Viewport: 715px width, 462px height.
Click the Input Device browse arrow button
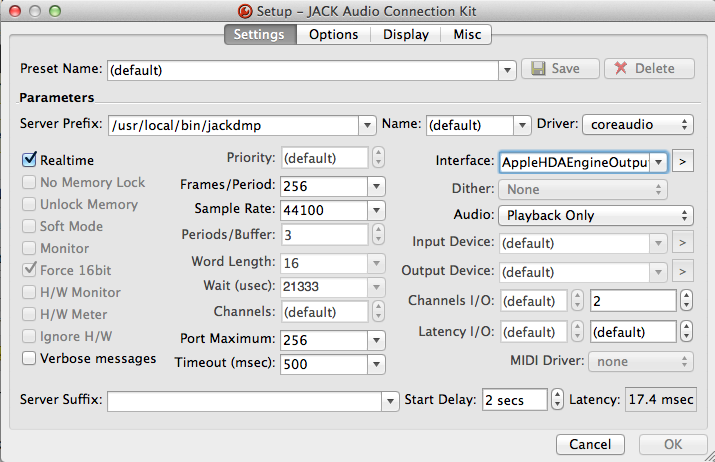(x=683, y=243)
